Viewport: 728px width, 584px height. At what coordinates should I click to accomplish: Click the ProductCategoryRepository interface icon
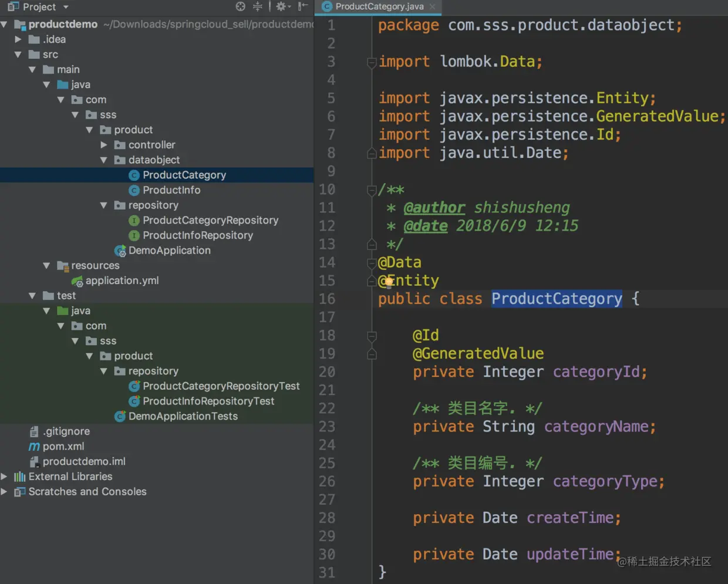134,221
